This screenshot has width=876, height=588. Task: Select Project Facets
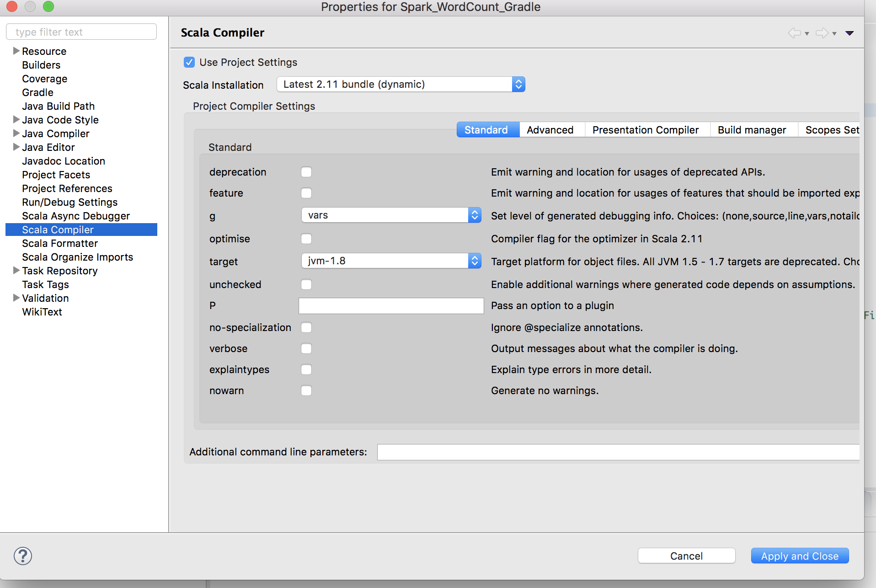pyautogui.click(x=56, y=175)
